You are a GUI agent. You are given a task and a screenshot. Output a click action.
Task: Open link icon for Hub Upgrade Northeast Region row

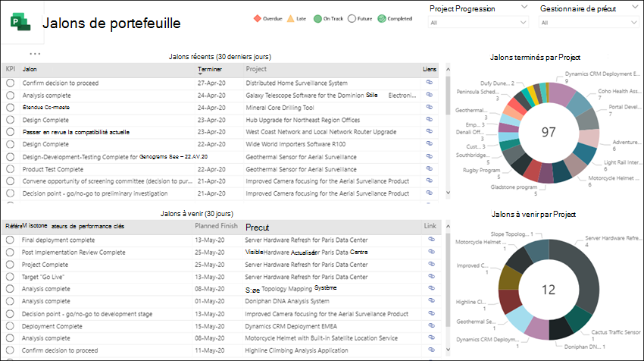tap(429, 119)
